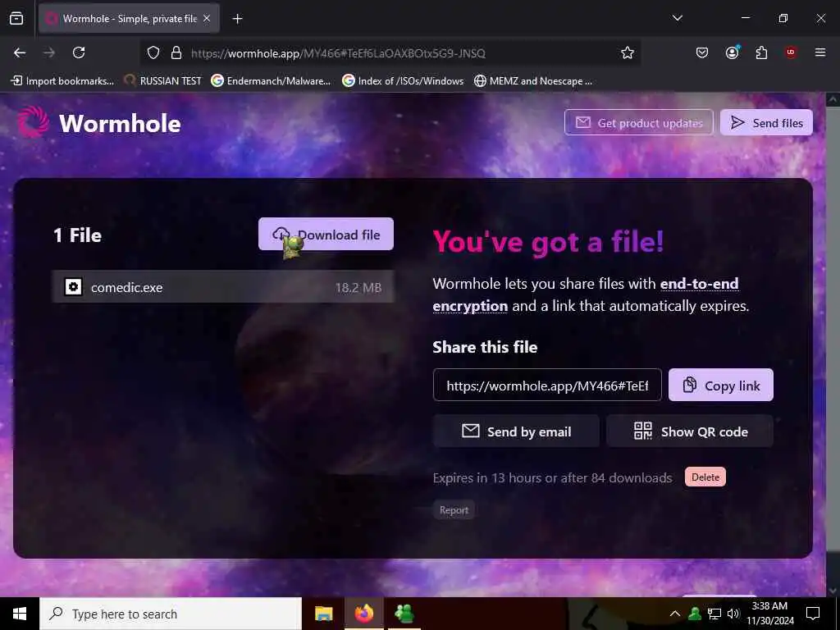Click the green user tray icon

695,614
